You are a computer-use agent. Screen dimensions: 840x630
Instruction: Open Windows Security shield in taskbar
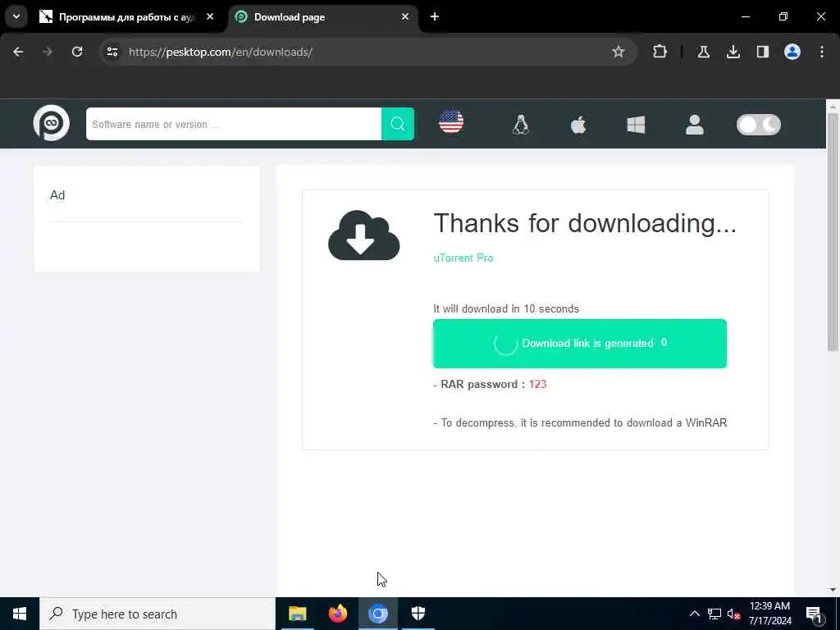coord(418,614)
